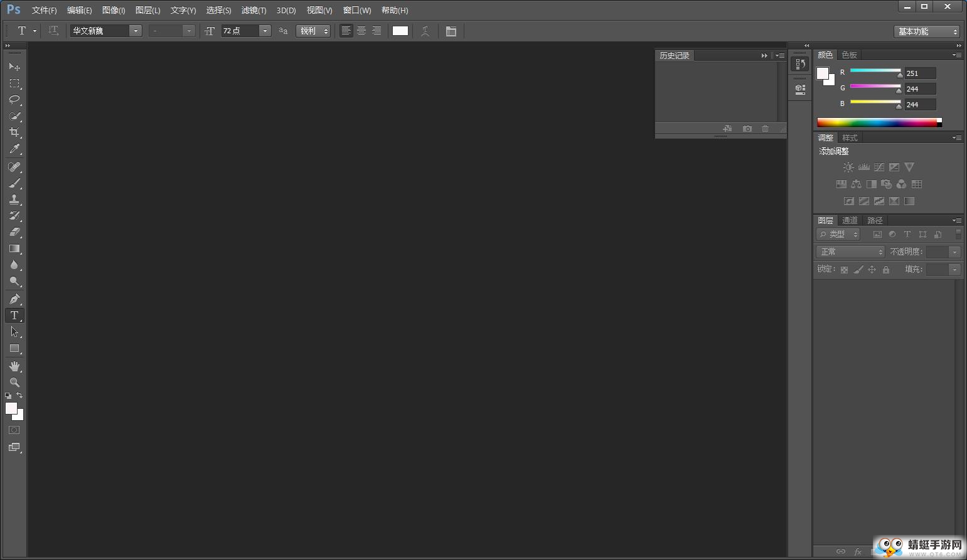Open the font size dropdown
Screen dimensions: 967x560
(x=265, y=31)
